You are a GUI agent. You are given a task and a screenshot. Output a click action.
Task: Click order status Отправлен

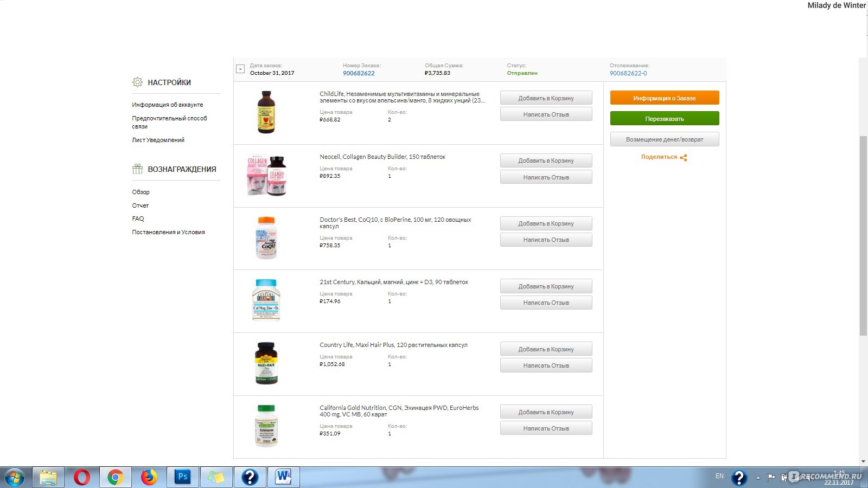click(522, 73)
